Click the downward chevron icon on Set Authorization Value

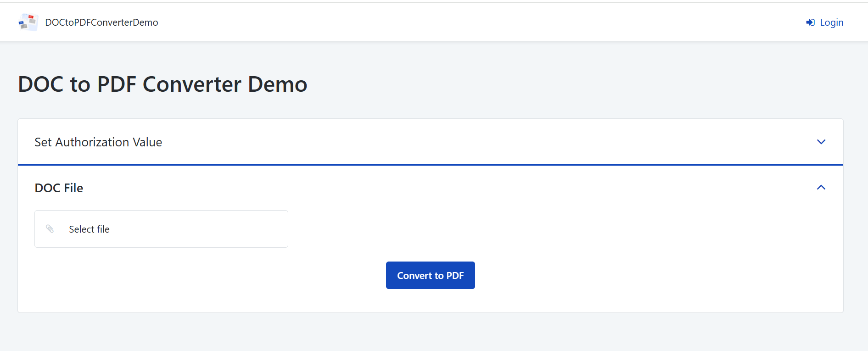coord(821,142)
